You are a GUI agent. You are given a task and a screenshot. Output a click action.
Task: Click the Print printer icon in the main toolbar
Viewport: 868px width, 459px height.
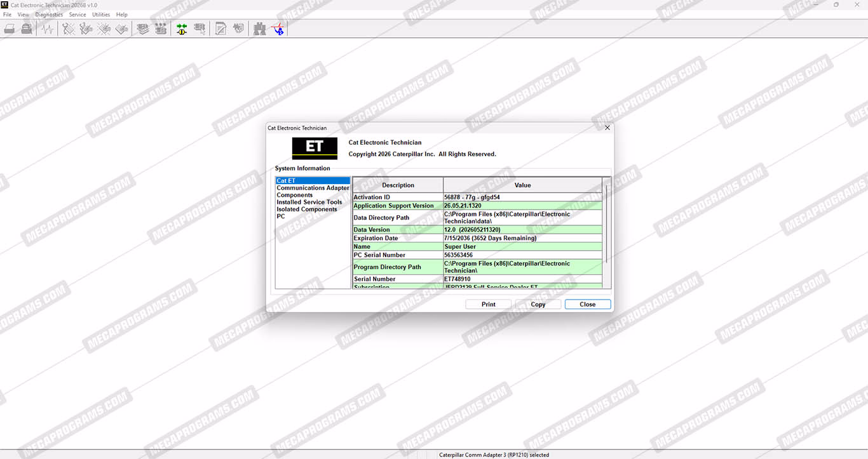click(10, 29)
